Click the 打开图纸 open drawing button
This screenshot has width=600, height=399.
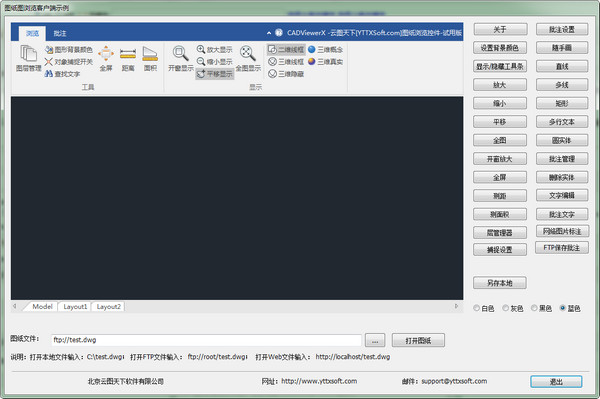pyautogui.click(x=418, y=340)
